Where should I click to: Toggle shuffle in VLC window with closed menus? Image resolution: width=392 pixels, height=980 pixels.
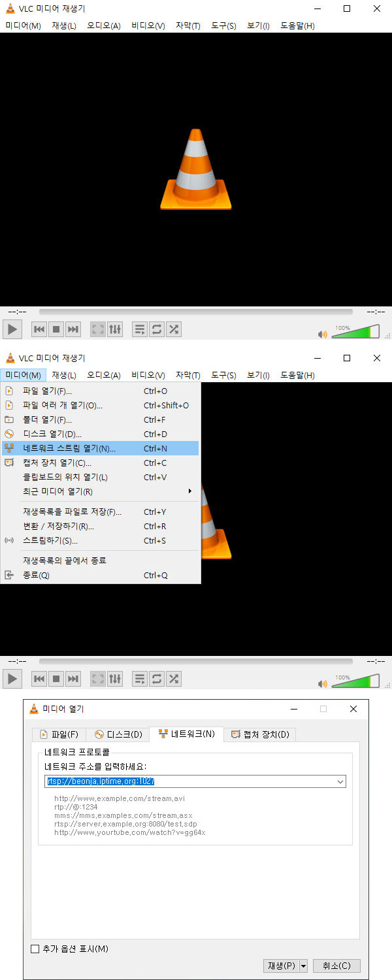point(174,330)
